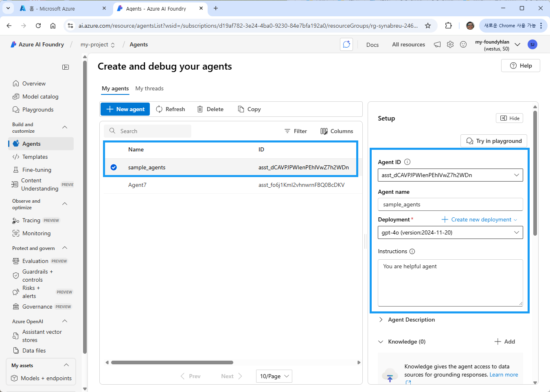This screenshot has height=392, width=550.
Task: Focus the agents Search box
Action: pos(148,131)
